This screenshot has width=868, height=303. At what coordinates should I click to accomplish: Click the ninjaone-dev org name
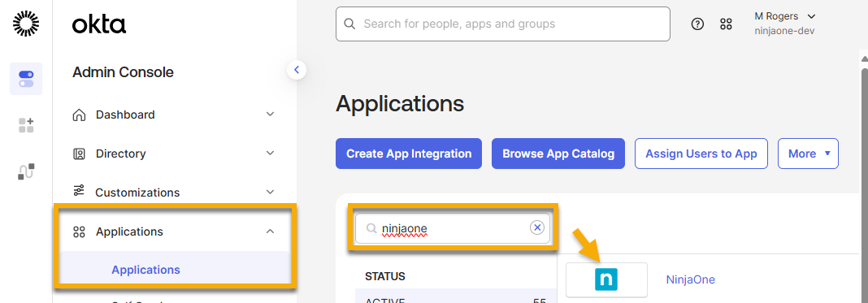[784, 31]
